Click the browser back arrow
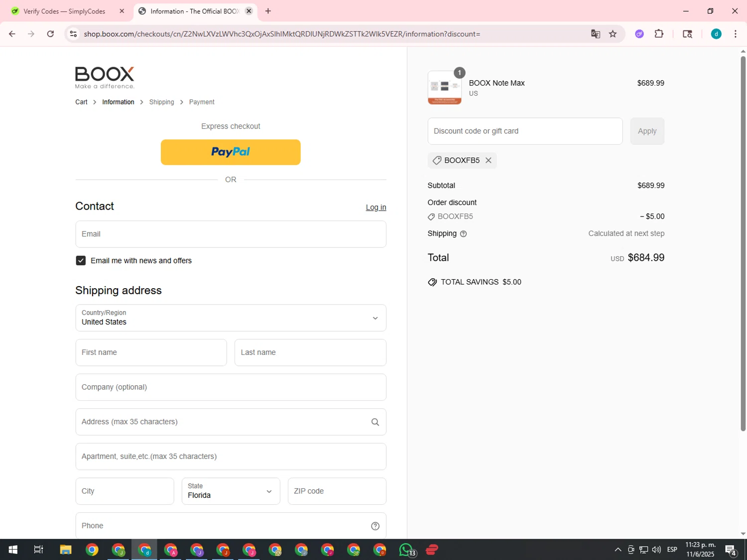This screenshot has height=560, width=747. point(12,34)
